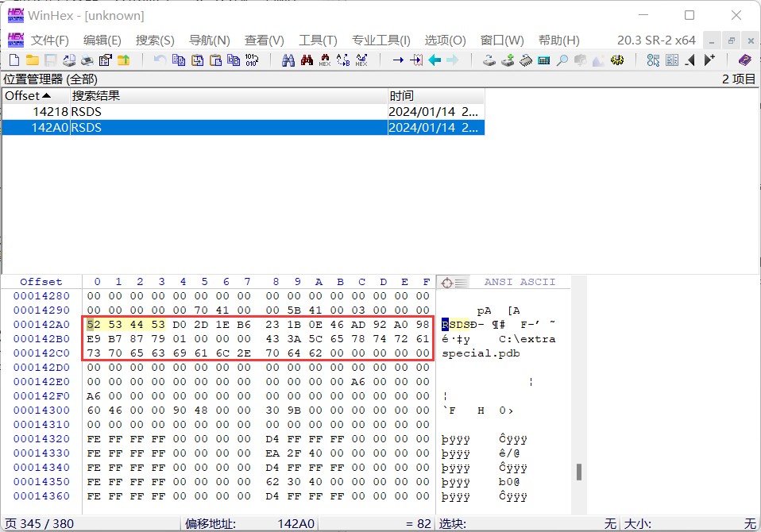The width and height of the screenshot is (761, 532).
Task: Click the Replace Text A-to-B icon
Action: pyautogui.click(x=343, y=60)
